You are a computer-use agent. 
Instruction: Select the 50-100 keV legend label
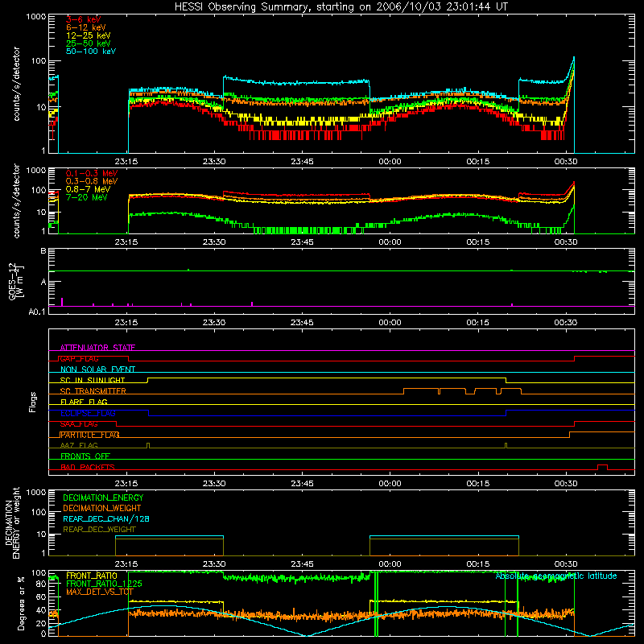tap(91, 52)
